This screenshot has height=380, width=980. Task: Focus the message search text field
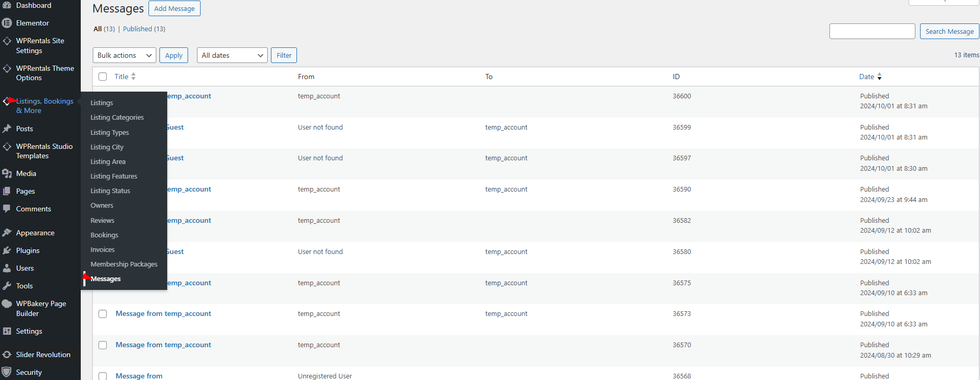pos(872,31)
